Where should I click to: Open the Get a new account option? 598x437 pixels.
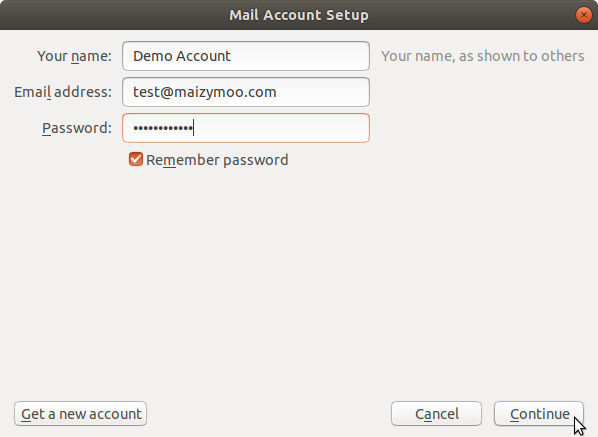pos(80,414)
